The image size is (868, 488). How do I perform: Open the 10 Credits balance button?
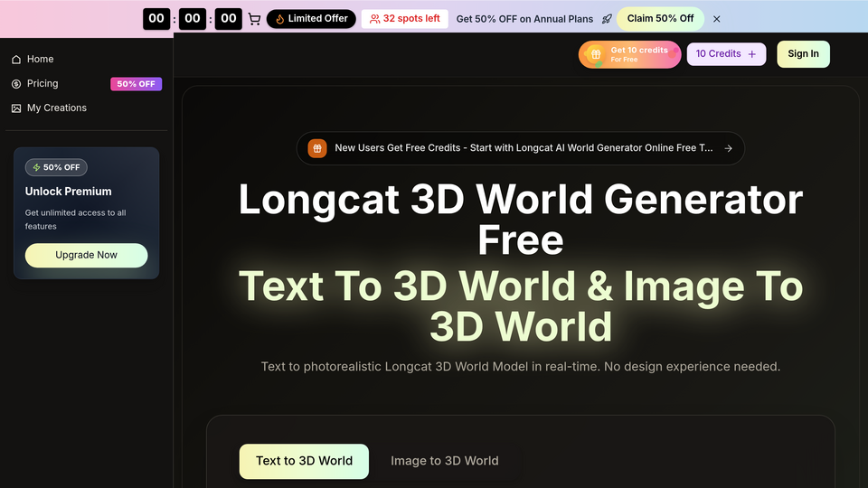pos(726,54)
